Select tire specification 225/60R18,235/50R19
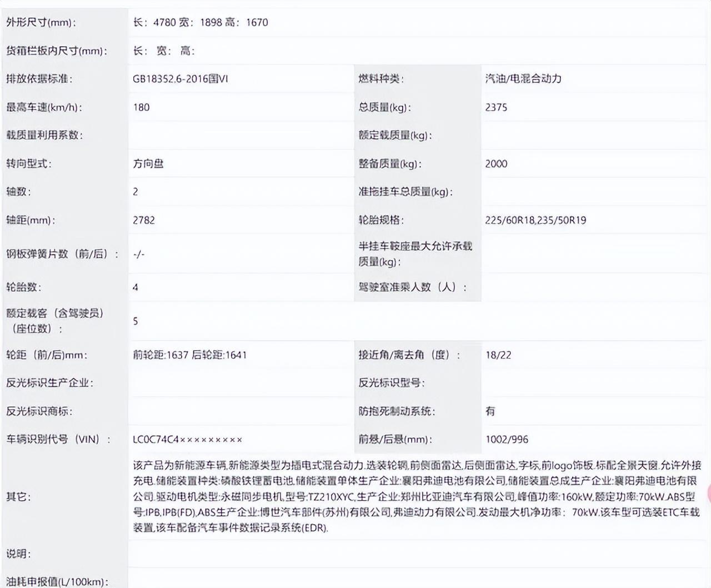The width and height of the screenshot is (711, 588). [535, 220]
